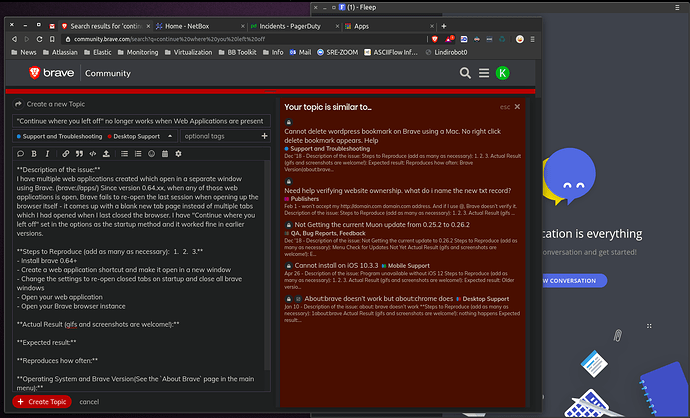Viewport: 690px width, 418px height.
Task: Open the Info bookmarks folder
Action: [273, 52]
